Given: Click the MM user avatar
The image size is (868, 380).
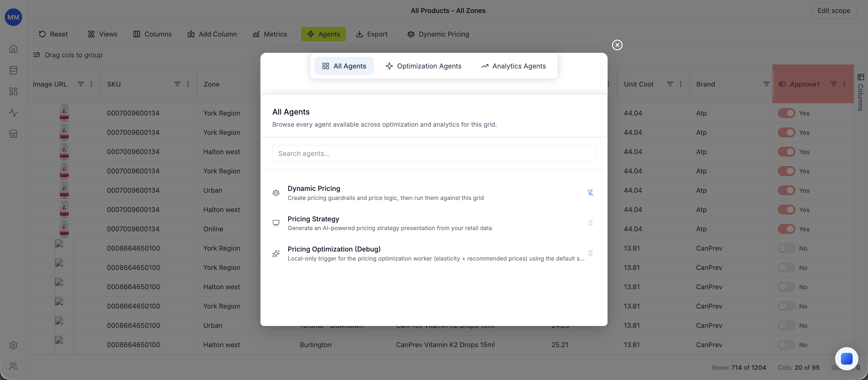Looking at the screenshot, I should [14, 17].
